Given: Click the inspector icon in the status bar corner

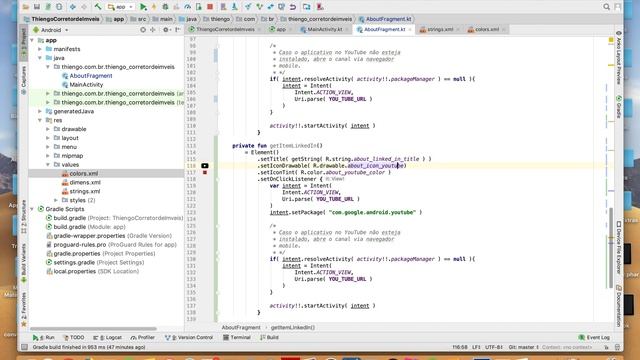Looking at the screenshot, I should coord(617,347).
